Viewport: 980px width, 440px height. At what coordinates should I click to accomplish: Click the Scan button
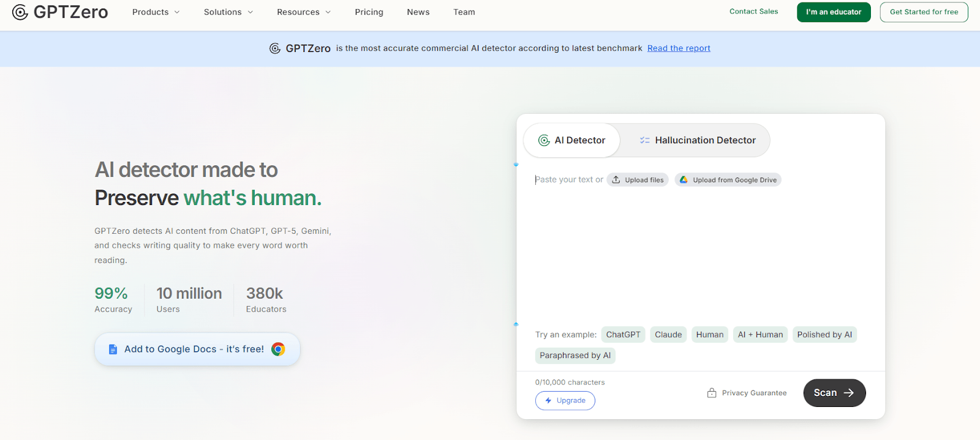click(834, 393)
